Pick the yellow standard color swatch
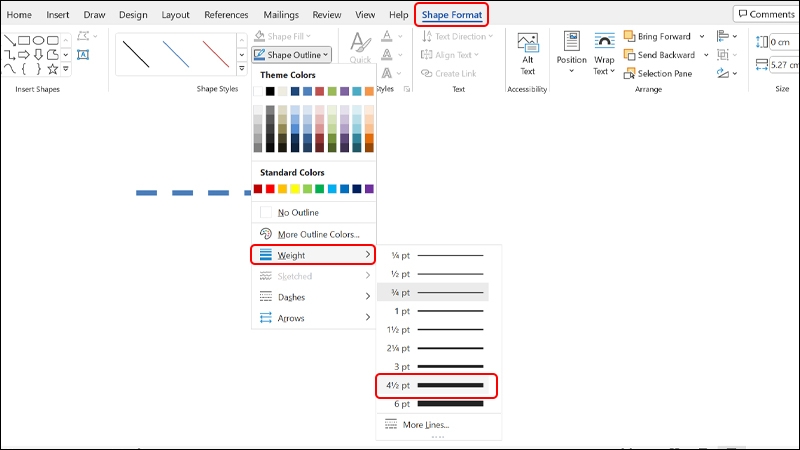Viewport: 800px width, 450px height. click(x=295, y=189)
